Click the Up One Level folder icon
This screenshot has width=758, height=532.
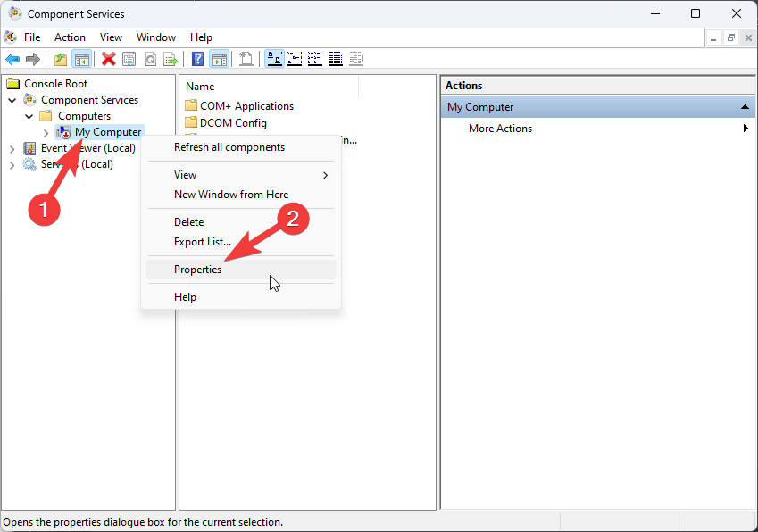pos(60,59)
